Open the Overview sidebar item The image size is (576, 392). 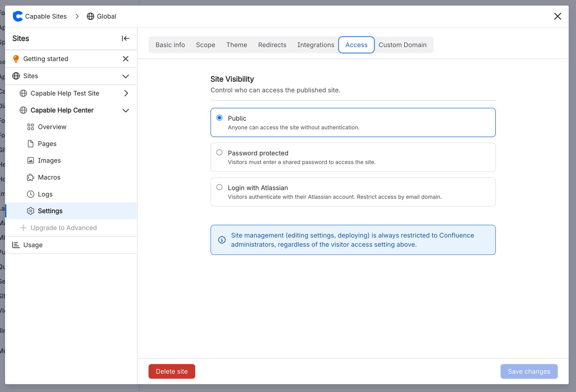tap(71, 127)
